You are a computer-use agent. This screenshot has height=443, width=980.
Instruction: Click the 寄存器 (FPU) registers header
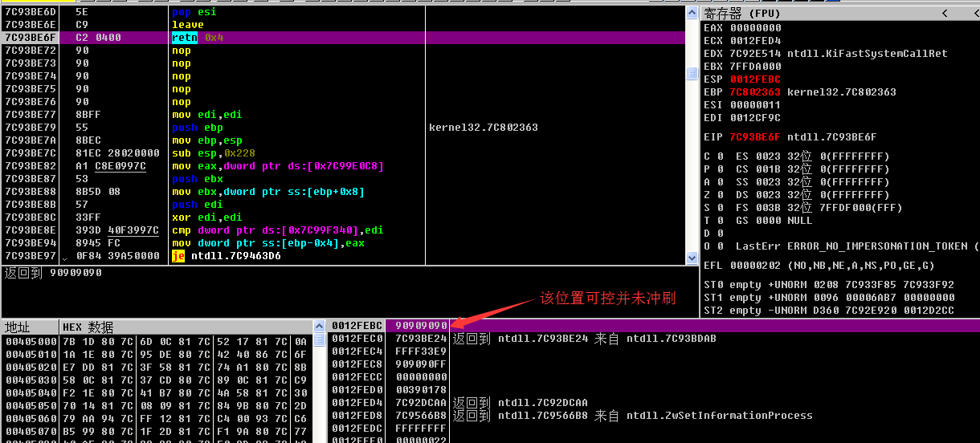click(x=747, y=14)
